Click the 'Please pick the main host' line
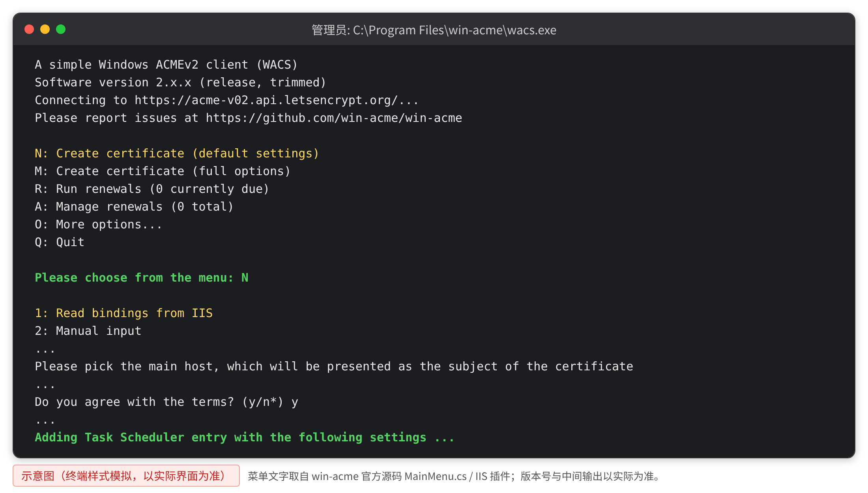Image resolution: width=868 pixels, height=493 pixels. click(334, 366)
